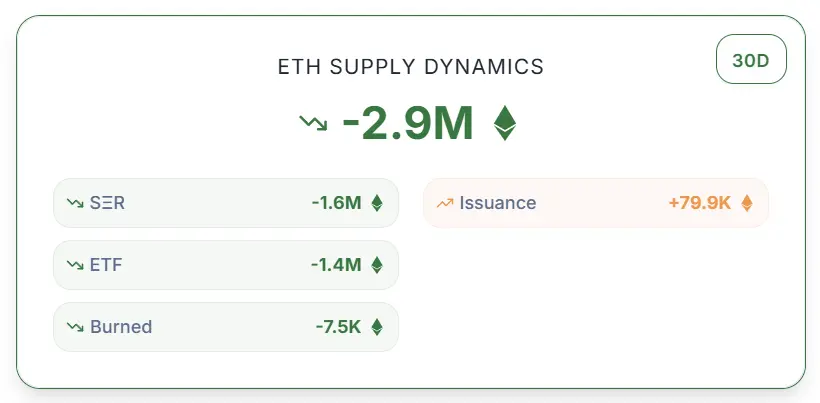This screenshot has height=403, width=820.
Task: Click the large Ethereum logo beside -2.9M
Action: pos(505,123)
